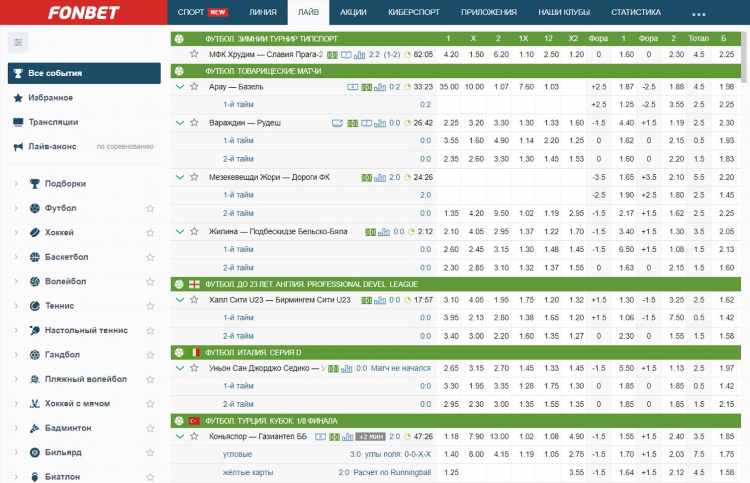This screenshot has height=483, width=750.
Task: Click the tennis ball icon next to Теннис
Action: (34, 306)
